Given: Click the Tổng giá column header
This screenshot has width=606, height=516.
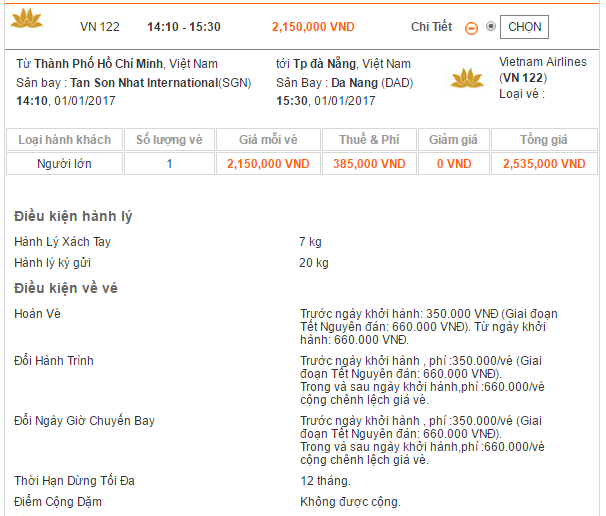Looking at the screenshot, I should point(544,140).
